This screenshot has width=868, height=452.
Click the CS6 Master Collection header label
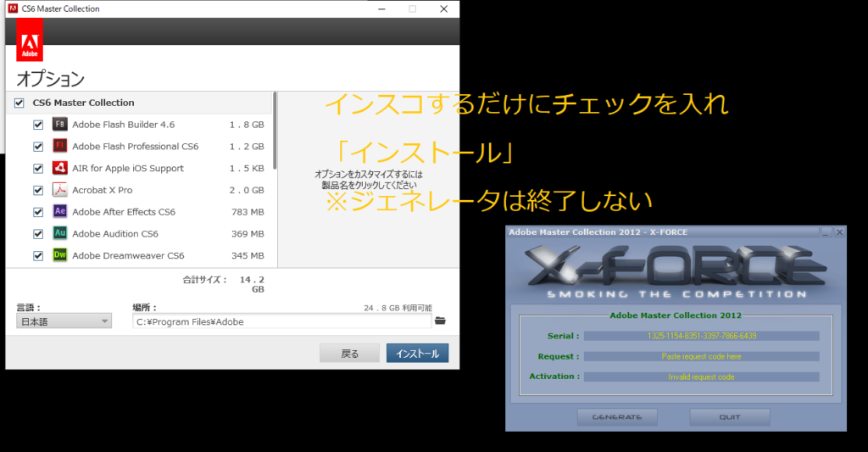point(84,103)
